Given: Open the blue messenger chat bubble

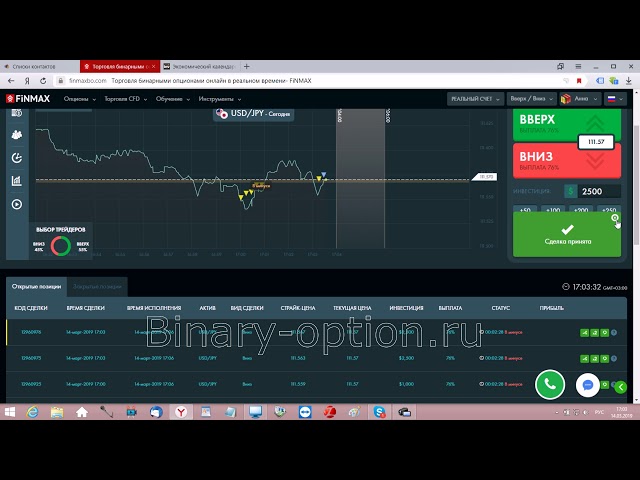Looking at the screenshot, I should click(x=589, y=384).
